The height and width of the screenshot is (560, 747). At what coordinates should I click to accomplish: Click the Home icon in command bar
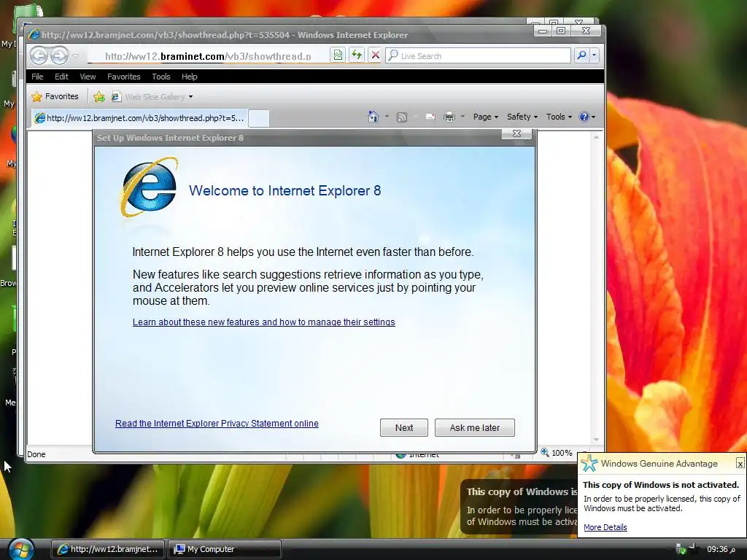373,117
